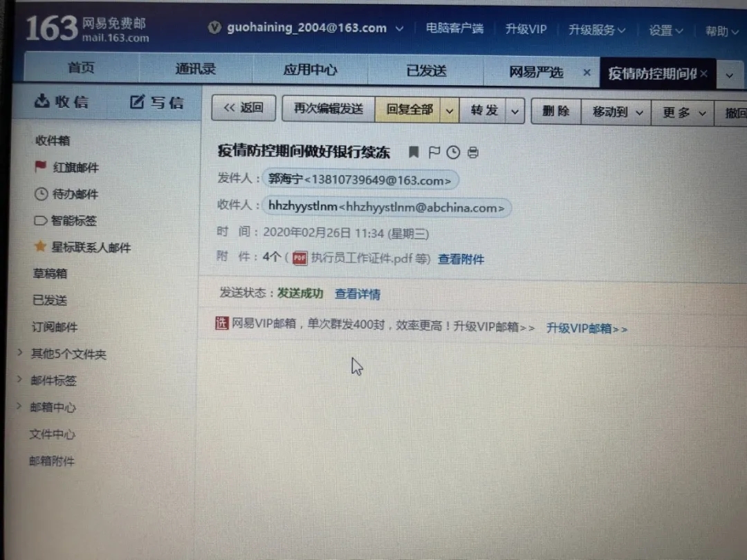Switch to the 通讯录 tab
This screenshot has height=560, width=747.
click(196, 69)
